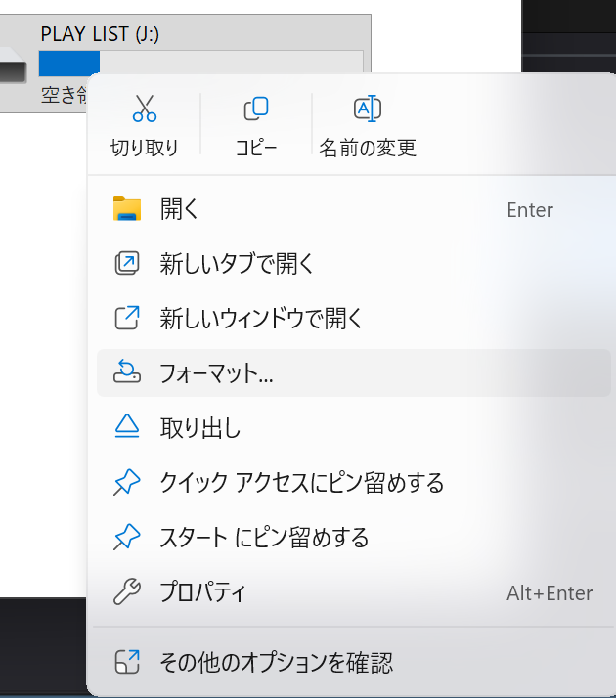Click the Copy icon in top row
616x698 pixels.
(x=255, y=109)
